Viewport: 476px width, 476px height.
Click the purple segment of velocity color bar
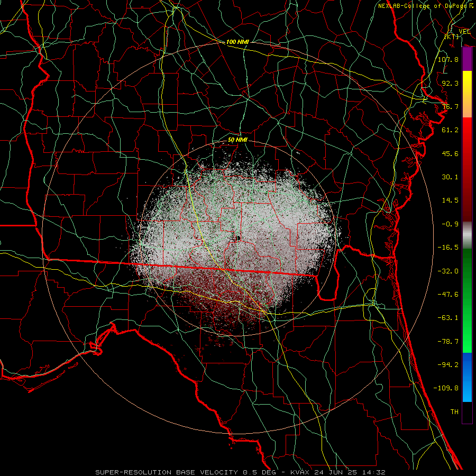[467, 59]
